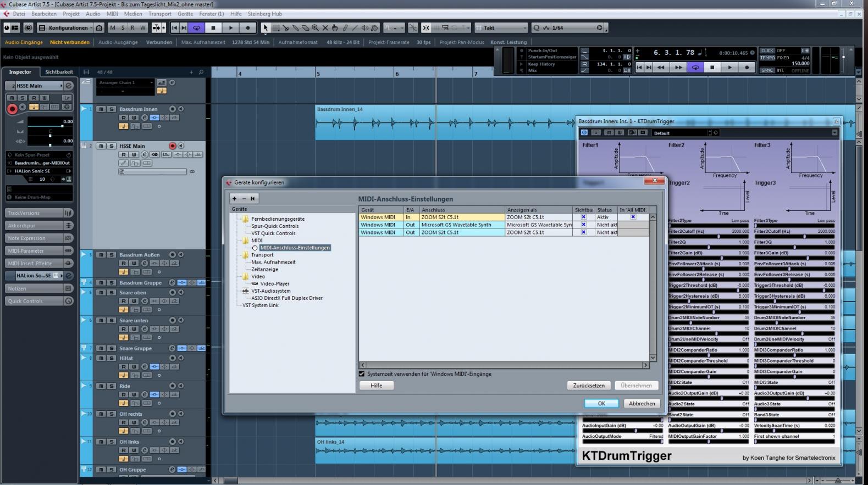
Task: Open Arranger Chain 1 dropdown
Action: pos(126,82)
